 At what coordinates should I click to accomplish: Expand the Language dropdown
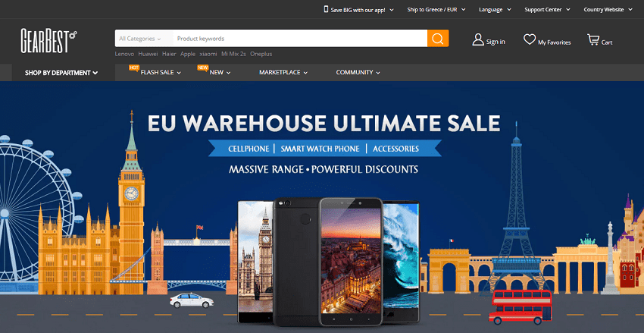pyautogui.click(x=495, y=9)
